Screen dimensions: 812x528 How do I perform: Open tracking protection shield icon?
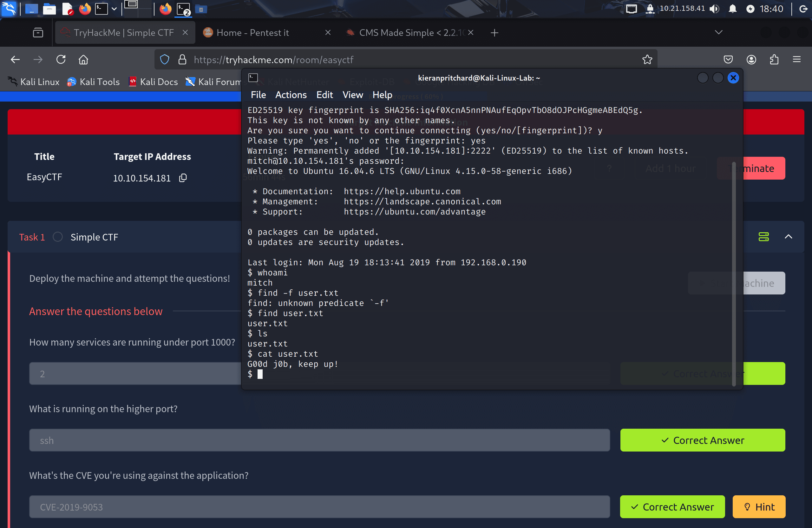tap(164, 60)
